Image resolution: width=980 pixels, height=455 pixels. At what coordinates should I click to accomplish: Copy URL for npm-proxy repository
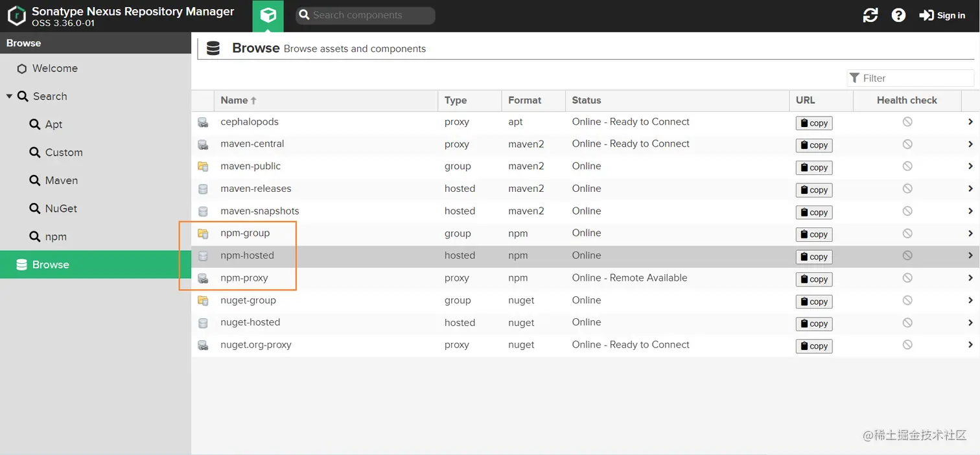(x=814, y=279)
